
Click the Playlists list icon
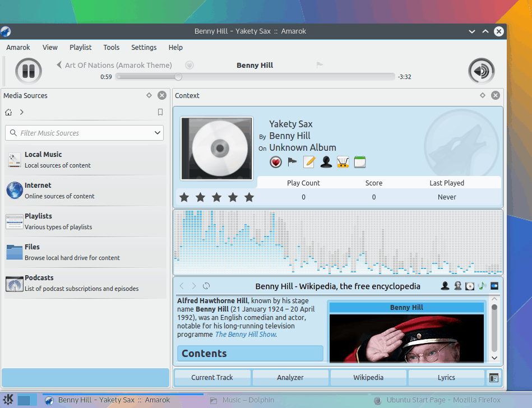coord(14,221)
